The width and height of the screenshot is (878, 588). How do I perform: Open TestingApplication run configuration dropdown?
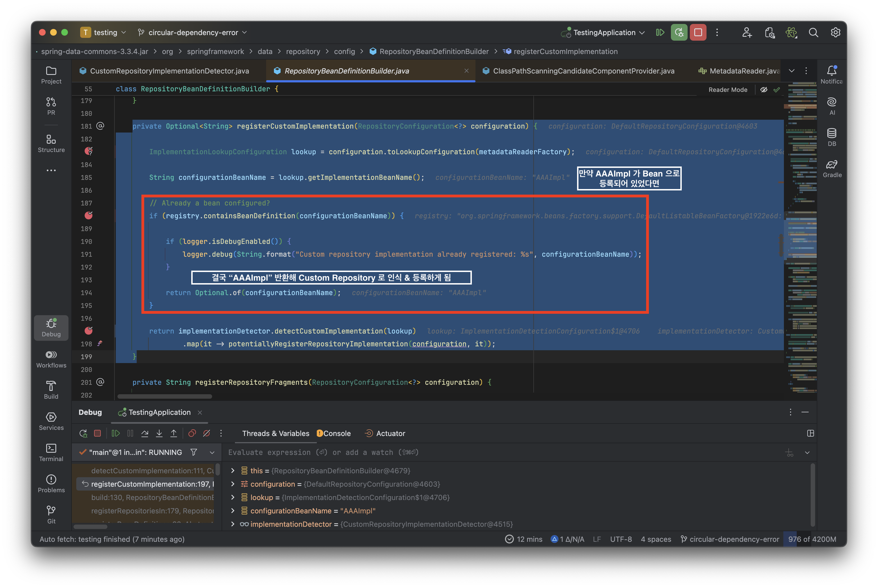[604, 33]
